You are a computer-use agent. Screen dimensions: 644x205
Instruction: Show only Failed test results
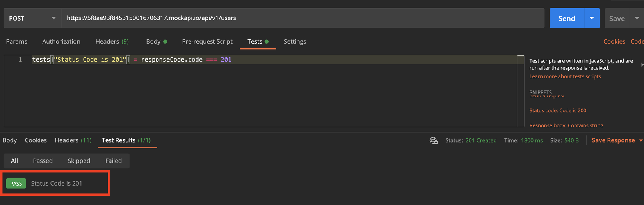[114, 161]
